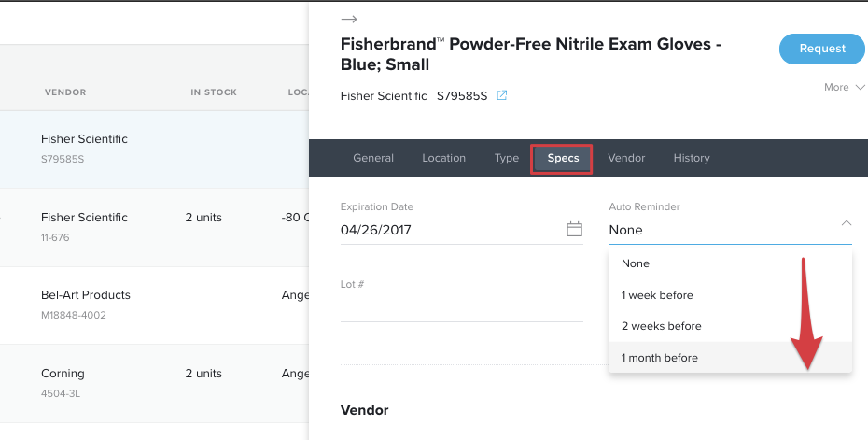Image resolution: width=868 pixels, height=440 pixels.
Task: Click the Vendor section heading
Action: (364, 410)
